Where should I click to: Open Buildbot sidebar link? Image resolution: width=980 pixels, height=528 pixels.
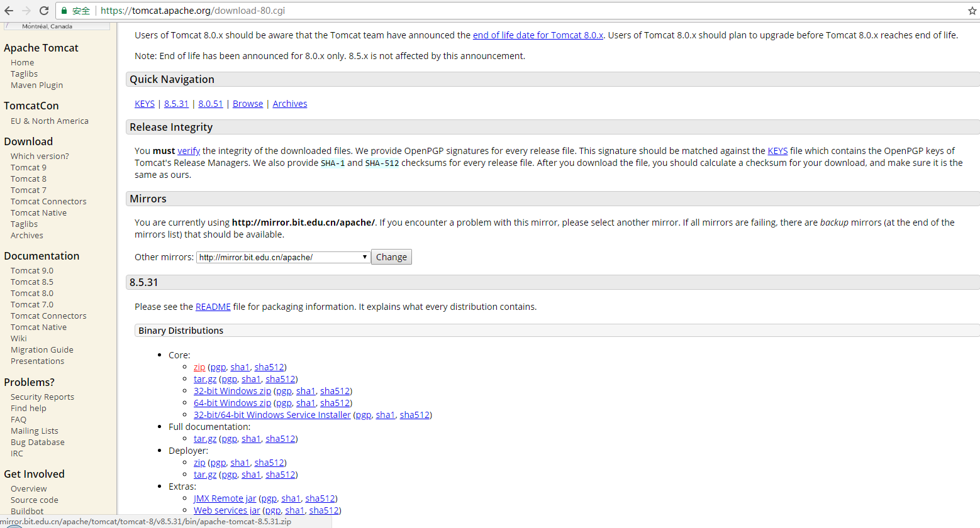[27, 511]
